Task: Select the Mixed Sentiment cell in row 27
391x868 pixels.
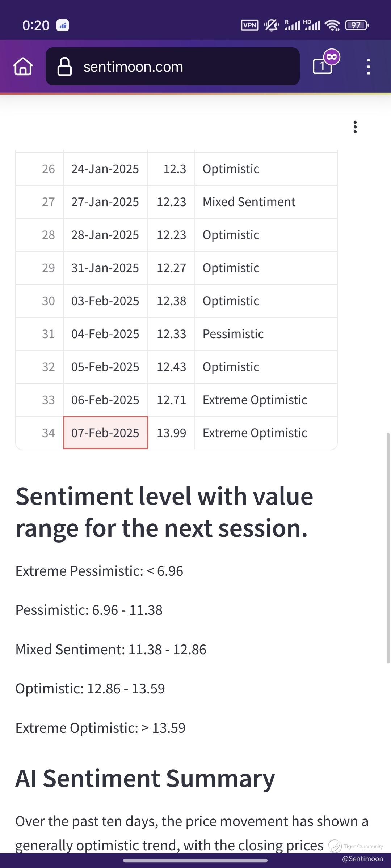Action: point(249,202)
